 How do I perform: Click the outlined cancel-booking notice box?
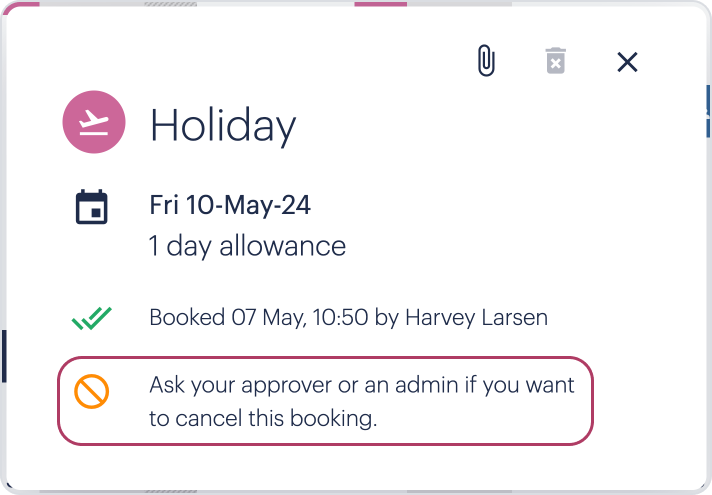[325, 401]
